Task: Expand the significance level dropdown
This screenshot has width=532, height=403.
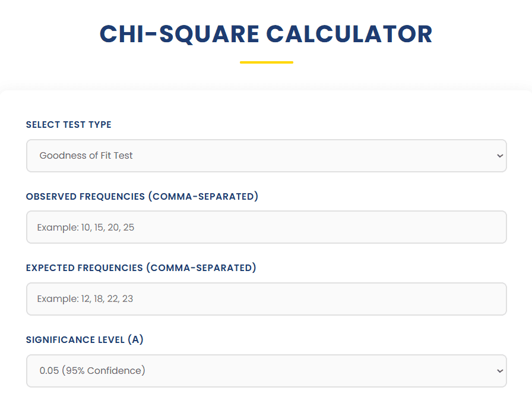Action: point(266,370)
